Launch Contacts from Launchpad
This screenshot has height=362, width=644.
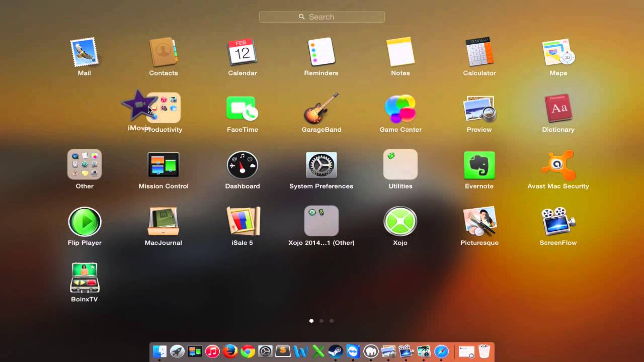coord(163,52)
